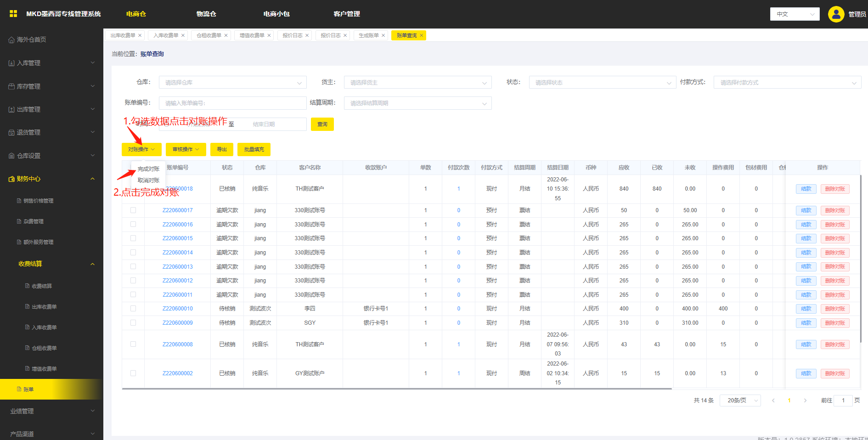Choose 完成对账 from the dropdown menu
Screen dimensions: 868x440
(x=148, y=169)
